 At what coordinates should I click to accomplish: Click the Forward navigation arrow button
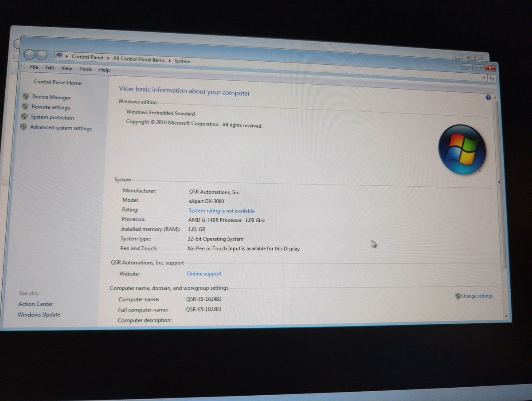click(x=42, y=55)
